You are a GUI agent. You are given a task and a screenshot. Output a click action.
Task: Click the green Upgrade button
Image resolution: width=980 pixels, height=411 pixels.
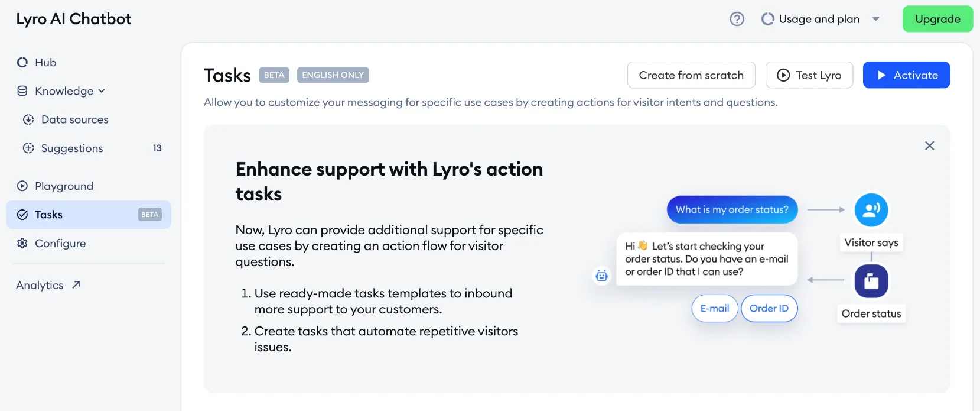click(x=937, y=19)
